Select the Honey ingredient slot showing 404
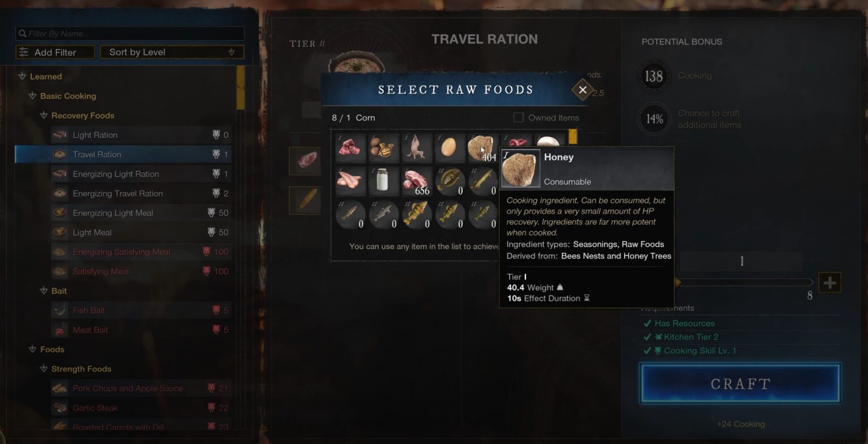 pos(483,147)
